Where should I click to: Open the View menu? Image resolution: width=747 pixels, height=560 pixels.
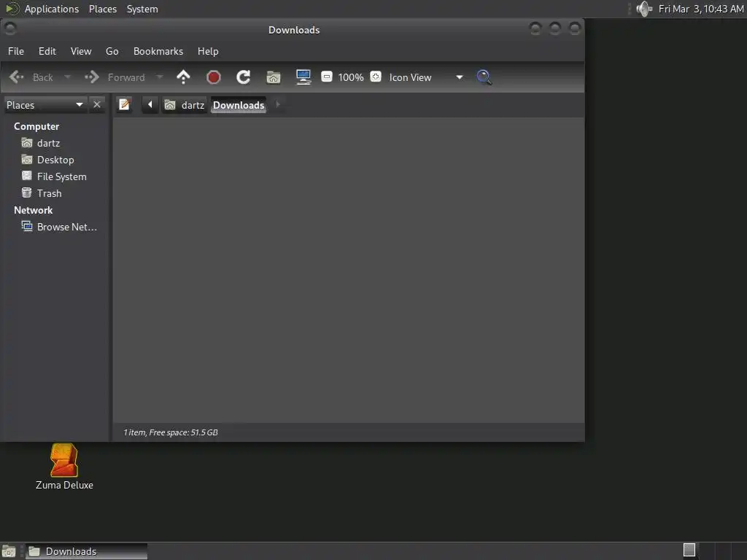(81, 51)
